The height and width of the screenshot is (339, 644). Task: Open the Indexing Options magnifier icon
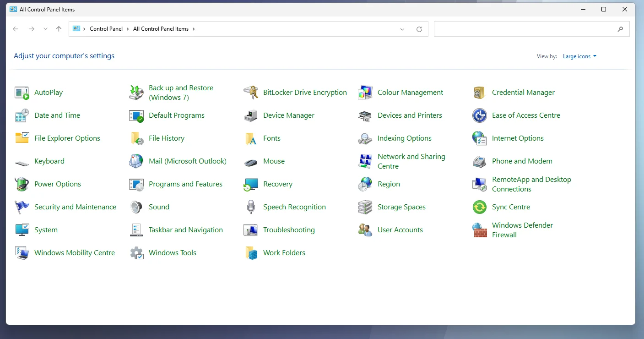tap(365, 138)
